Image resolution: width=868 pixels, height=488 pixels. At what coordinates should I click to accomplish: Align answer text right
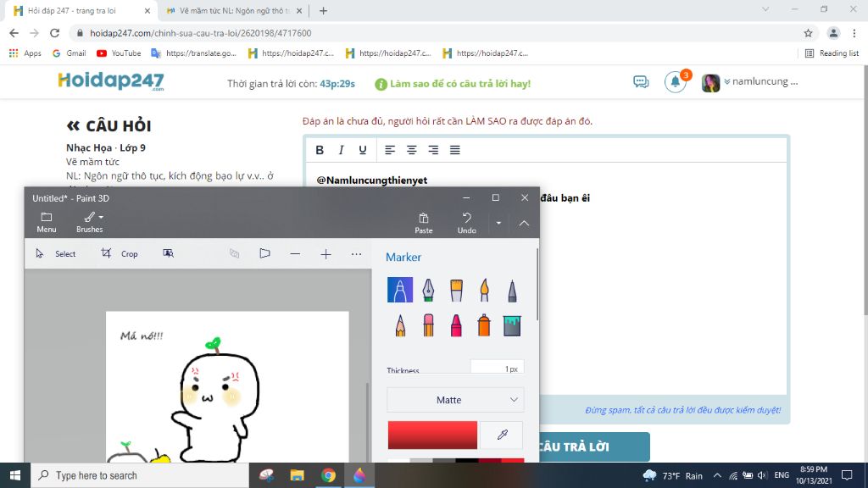[433, 150]
